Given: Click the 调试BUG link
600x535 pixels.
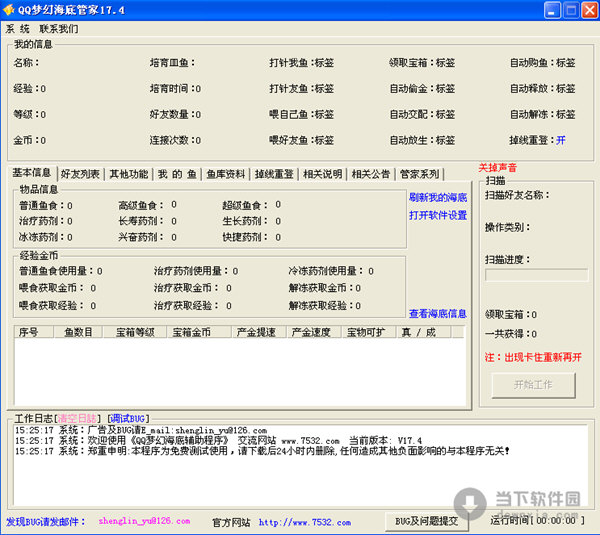Looking at the screenshot, I should [128, 418].
